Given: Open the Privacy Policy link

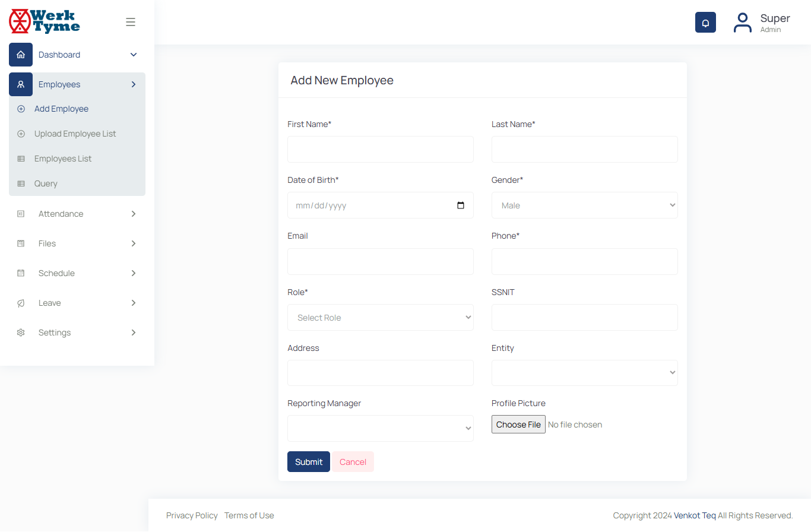Looking at the screenshot, I should pyautogui.click(x=192, y=515).
